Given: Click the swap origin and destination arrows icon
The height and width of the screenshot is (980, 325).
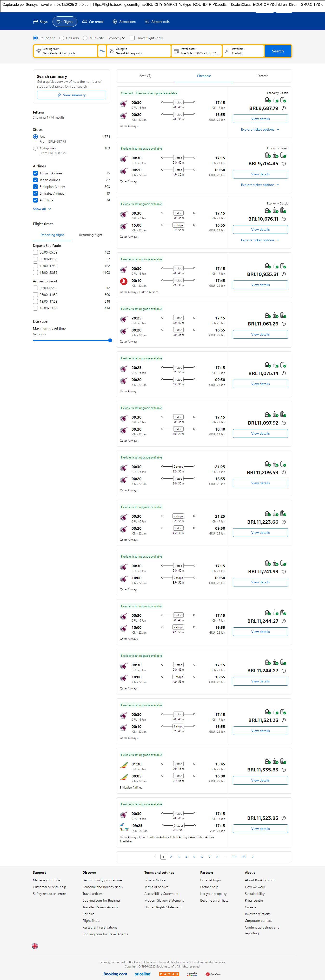Looking at the screenshot, I should (102, 51).
